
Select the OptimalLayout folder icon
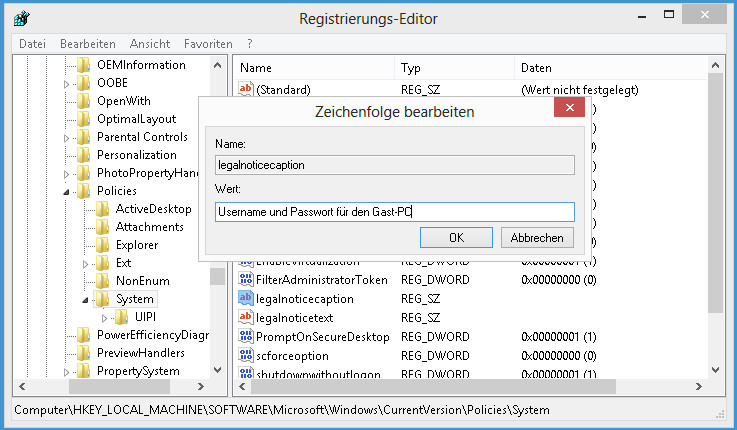click(84, 119)
